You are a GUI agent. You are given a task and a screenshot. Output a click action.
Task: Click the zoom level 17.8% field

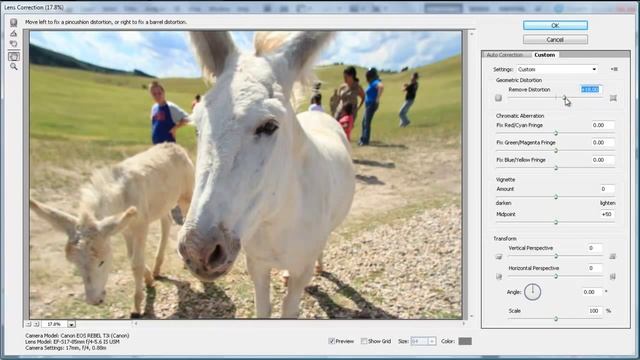pyautogui.click(x=54, y=324)
